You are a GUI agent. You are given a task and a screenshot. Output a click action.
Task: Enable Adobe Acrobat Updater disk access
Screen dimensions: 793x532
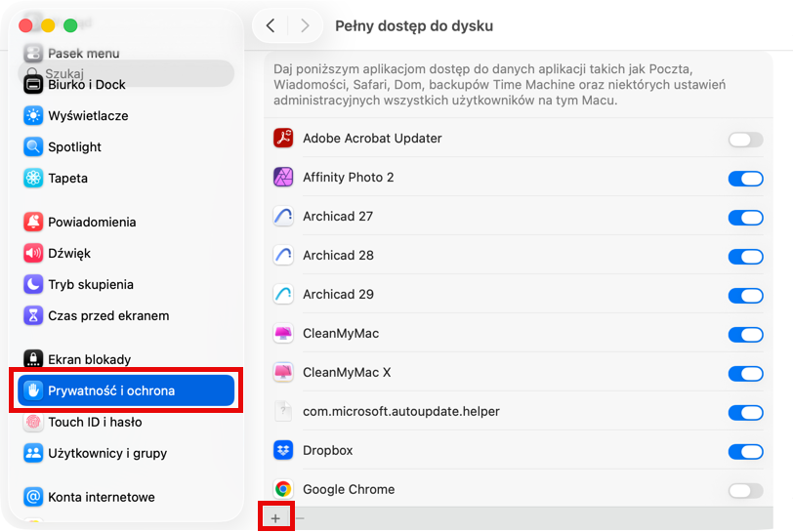[x=745, y=140]
